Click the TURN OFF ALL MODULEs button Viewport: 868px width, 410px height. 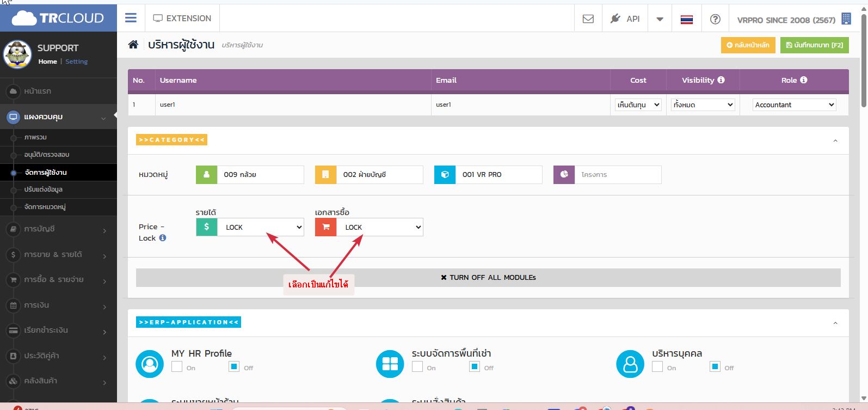488,278
